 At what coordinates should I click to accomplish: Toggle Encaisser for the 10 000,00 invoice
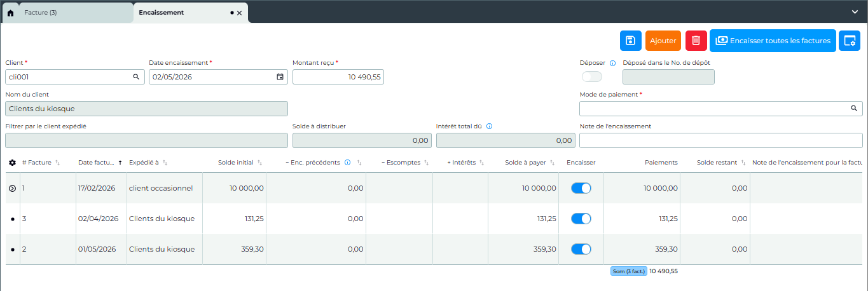[x=581, y=188]
